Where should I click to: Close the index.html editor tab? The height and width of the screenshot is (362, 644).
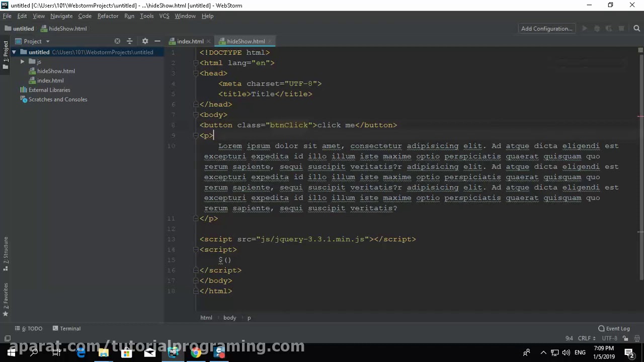tap(208, 42)
